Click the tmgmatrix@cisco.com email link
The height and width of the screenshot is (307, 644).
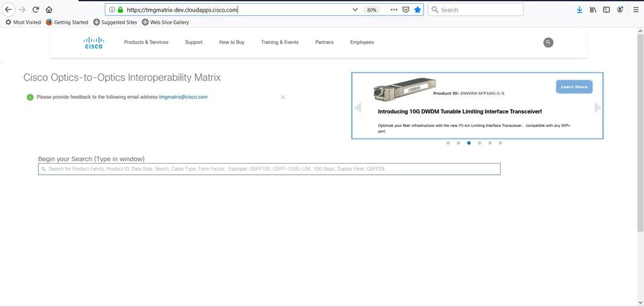coord(183,97)
